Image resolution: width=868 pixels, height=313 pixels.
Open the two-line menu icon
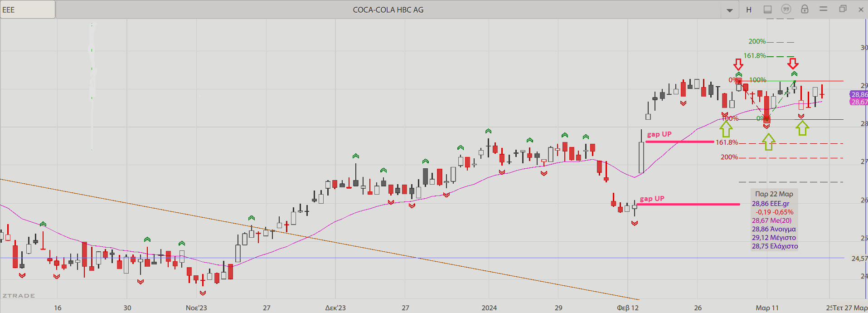point(824,9)
